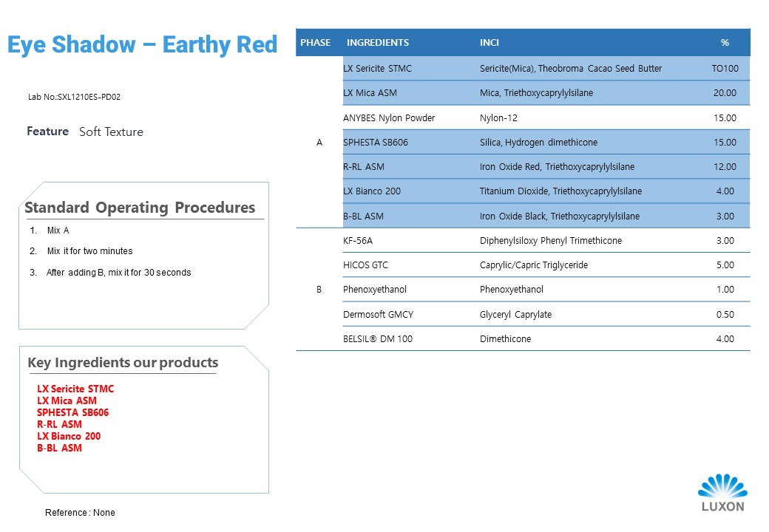The width and height of the screenshot is (769, 532).
Task: Select 'Phenoxyethanol' in Ingredients column
Action: 375,290
